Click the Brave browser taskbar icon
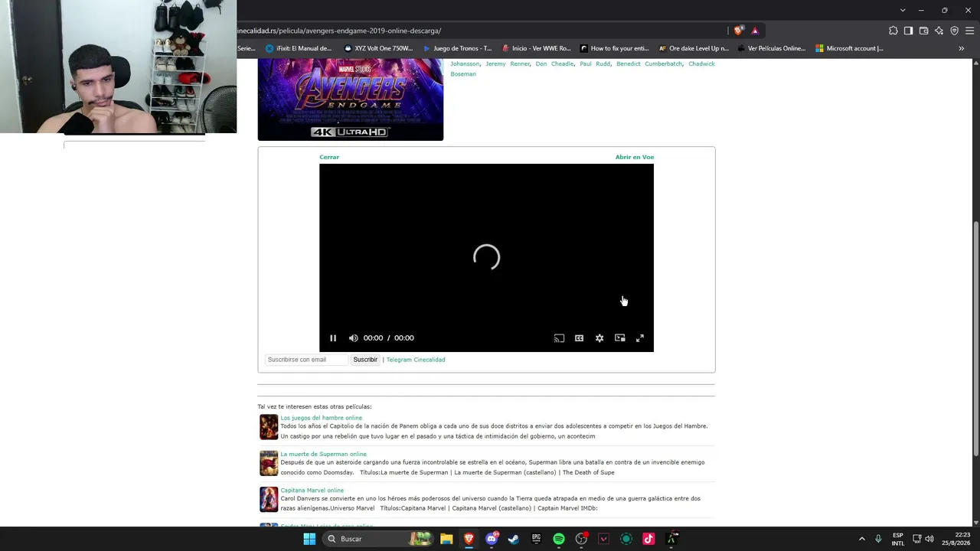Screen dimensions: 980x551 469,539
